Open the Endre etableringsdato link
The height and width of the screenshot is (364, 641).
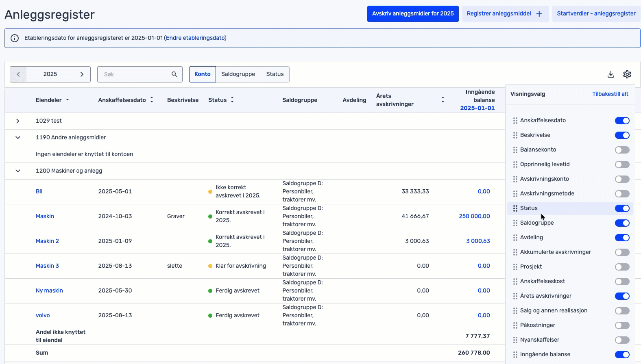pos(195,38)
